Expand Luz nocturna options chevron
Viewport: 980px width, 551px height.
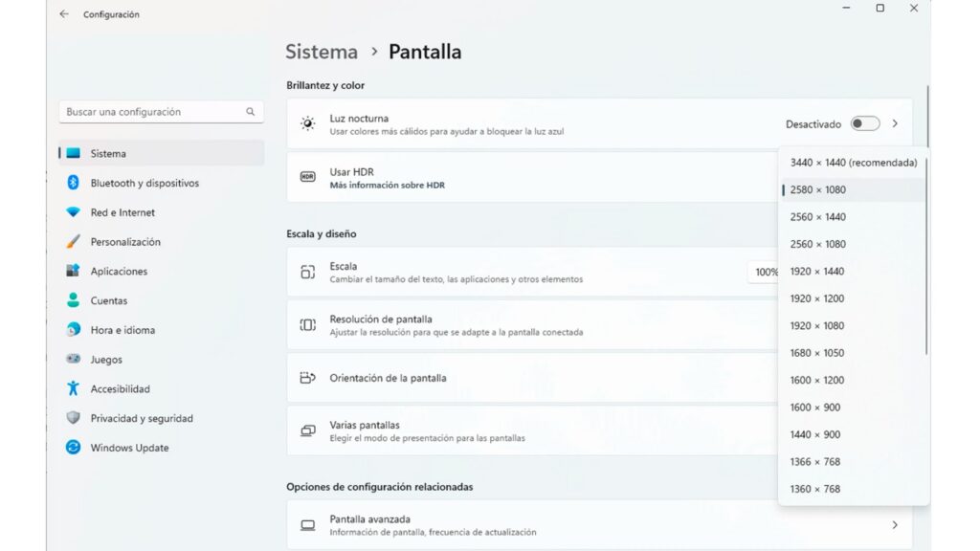[x=895, y=124]
